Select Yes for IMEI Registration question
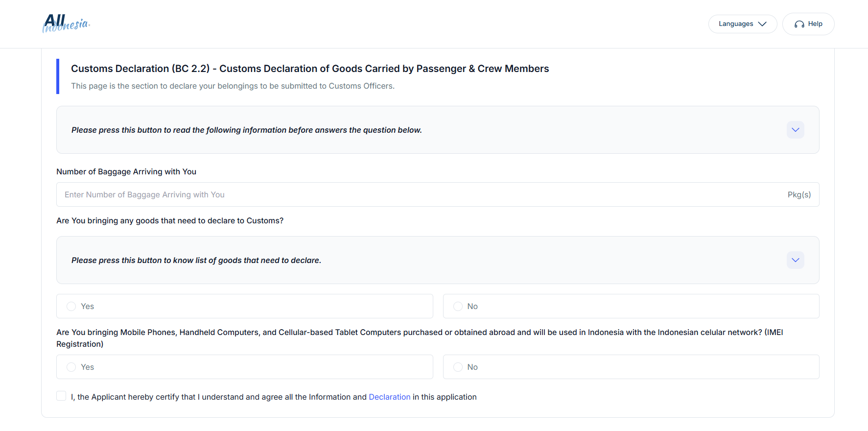This screenshot has width=868, height=431. [x=71, y=367]
